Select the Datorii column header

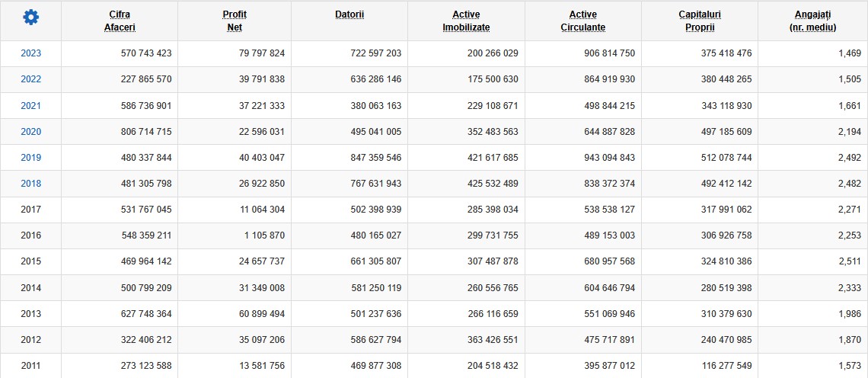[x=349, y=14]
